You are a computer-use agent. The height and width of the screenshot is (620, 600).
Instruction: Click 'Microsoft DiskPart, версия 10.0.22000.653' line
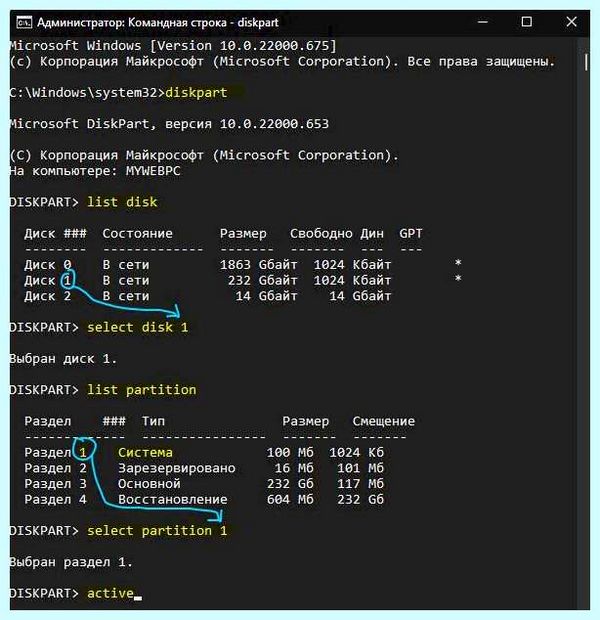[x=169, y=124]
